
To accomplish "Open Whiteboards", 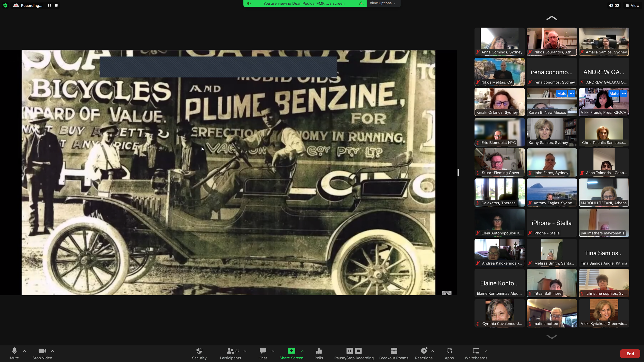I will [x=476, y=351].
